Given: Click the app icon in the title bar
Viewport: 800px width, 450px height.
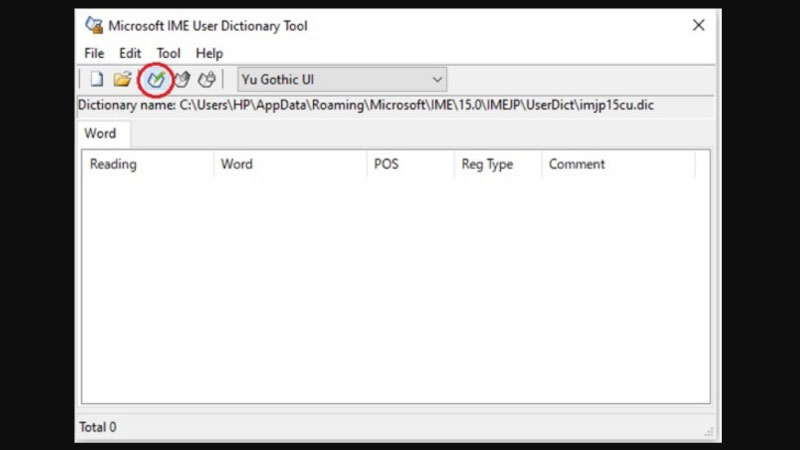Looking at the screenshot, I should [x=94, y=25].
